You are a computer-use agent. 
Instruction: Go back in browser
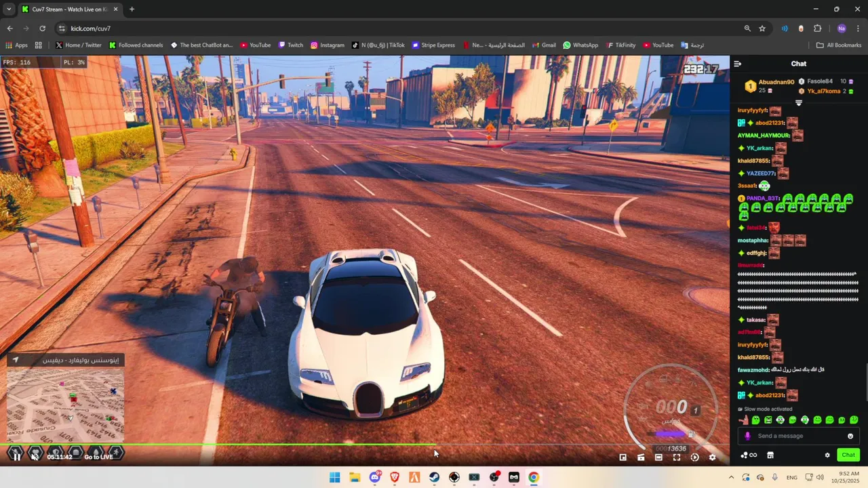9,28
